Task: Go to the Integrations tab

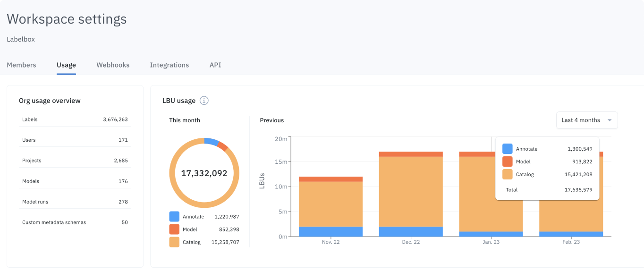Action: pyautogui.click(x=169, y=65)
